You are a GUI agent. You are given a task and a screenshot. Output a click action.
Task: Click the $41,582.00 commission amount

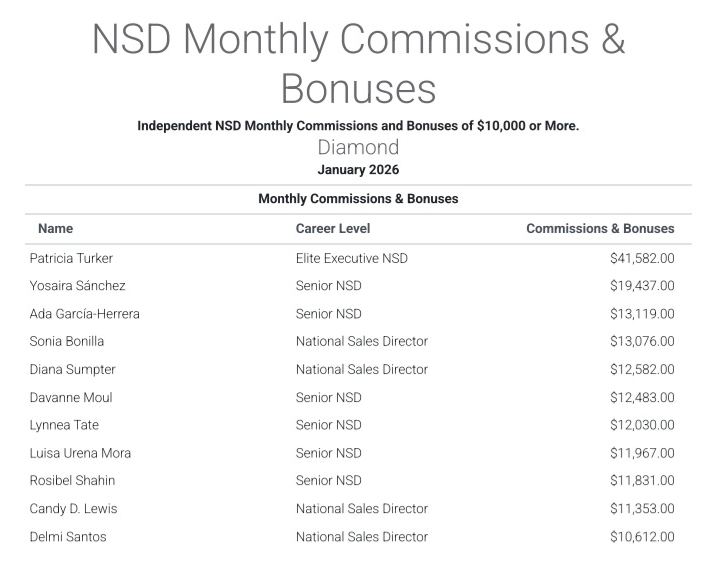[642, 258]
